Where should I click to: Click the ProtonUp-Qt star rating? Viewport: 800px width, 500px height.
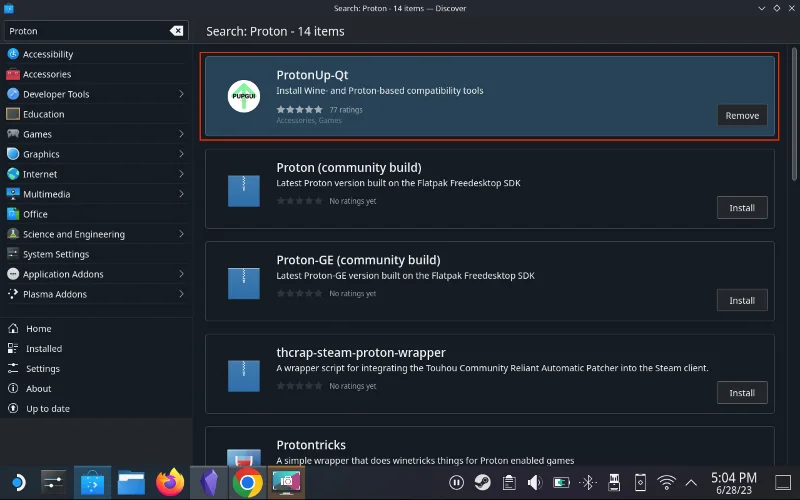click(299, 109)
